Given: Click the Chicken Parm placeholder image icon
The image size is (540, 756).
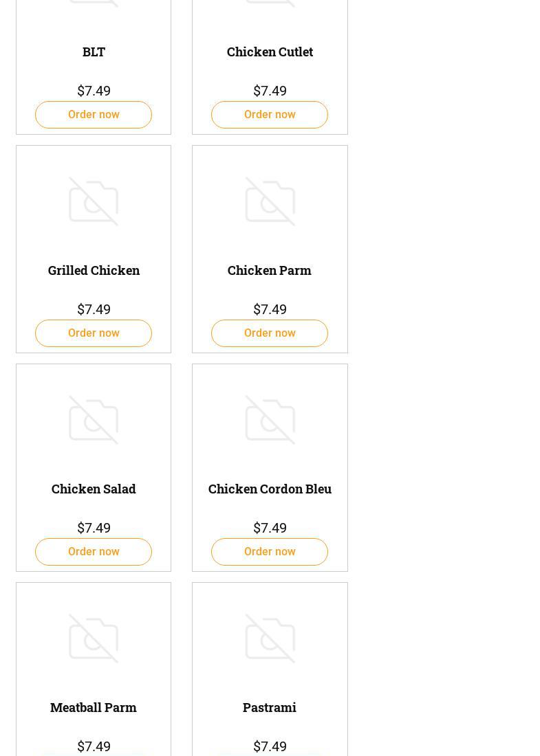Looking at the screenshot, I should [270, 201].
